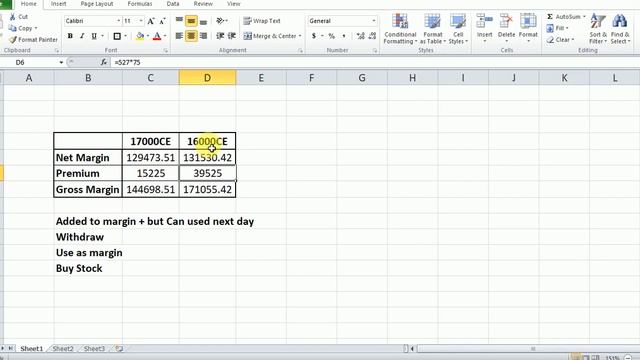
Task: Open font color dropdown arrow
Action: 165,36
